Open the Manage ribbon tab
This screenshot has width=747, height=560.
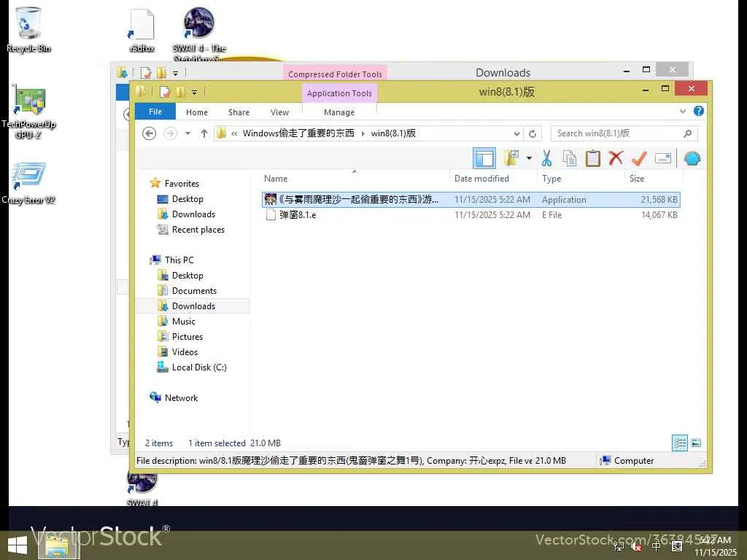[x=339, y=112]
